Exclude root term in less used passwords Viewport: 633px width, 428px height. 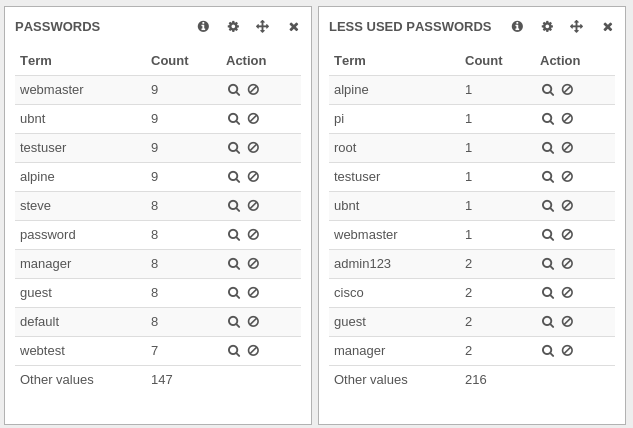[x=567, y=148]
